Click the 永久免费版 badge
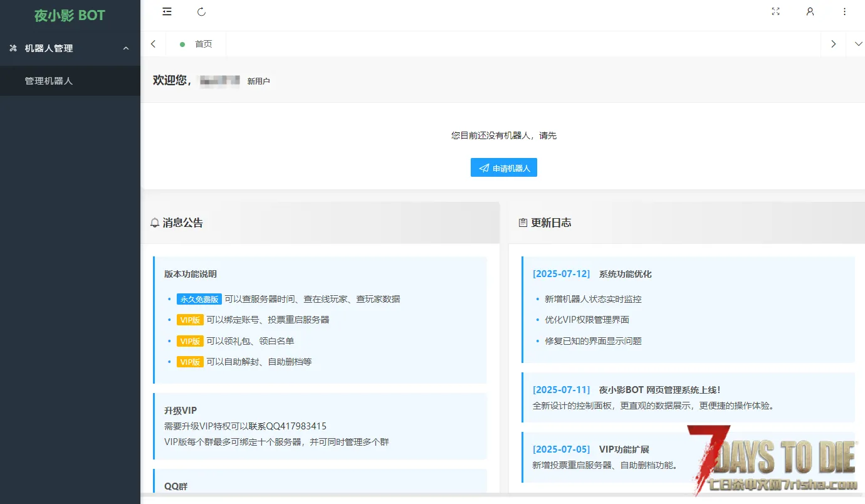Screen dimensions: 865x504 (x=199, y=299)
